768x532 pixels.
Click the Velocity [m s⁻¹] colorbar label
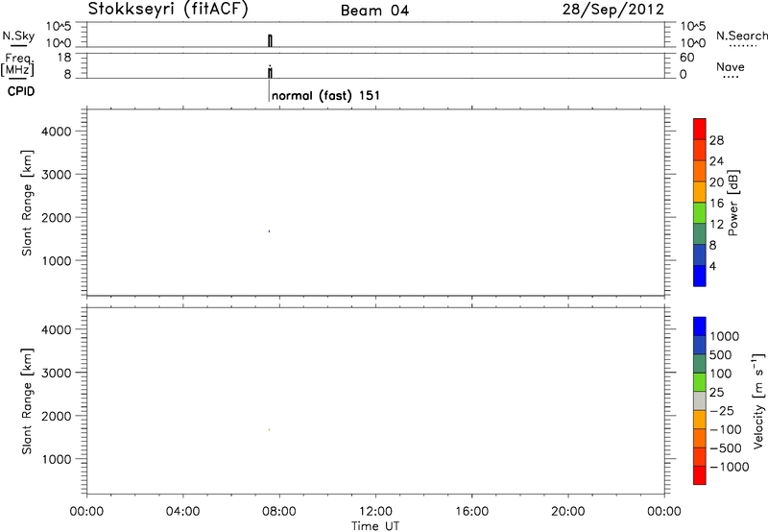pos(758,400)
